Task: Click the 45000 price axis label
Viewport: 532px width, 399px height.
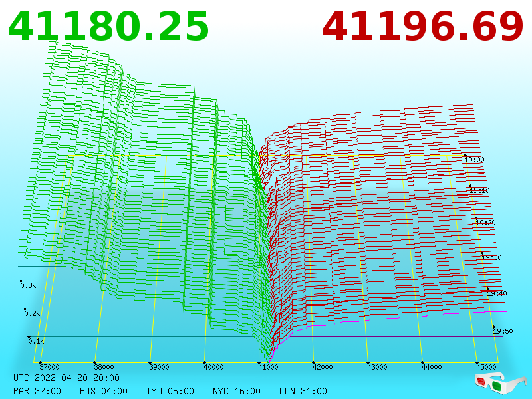Action: pyautogui.click(x=486, y=367)
